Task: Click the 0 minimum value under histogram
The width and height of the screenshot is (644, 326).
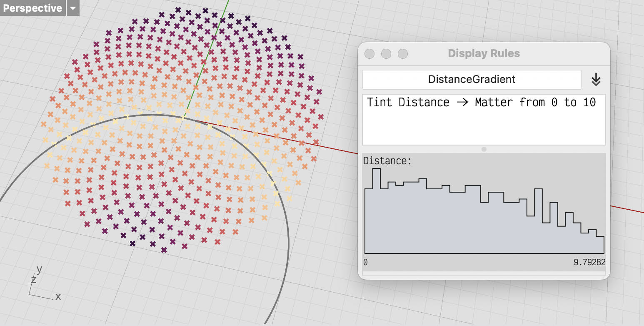Action: (x=365, y=262)
